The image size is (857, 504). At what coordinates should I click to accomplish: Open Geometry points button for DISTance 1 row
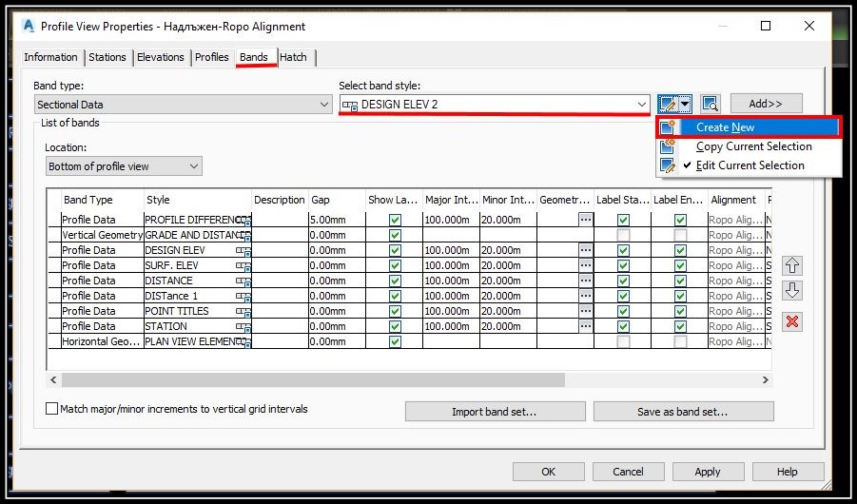585,296
